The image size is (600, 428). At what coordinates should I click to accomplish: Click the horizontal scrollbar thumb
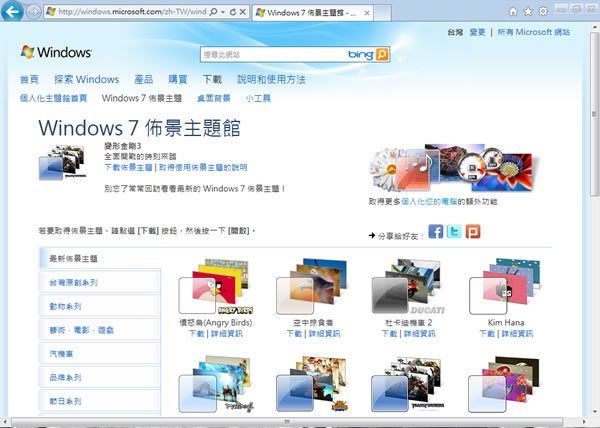287,422
